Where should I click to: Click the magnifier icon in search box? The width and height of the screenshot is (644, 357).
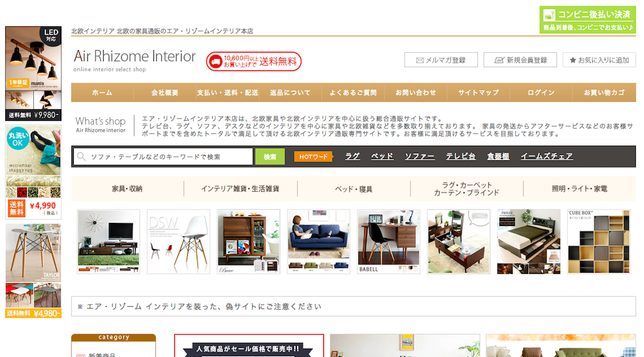pos(81,156)
